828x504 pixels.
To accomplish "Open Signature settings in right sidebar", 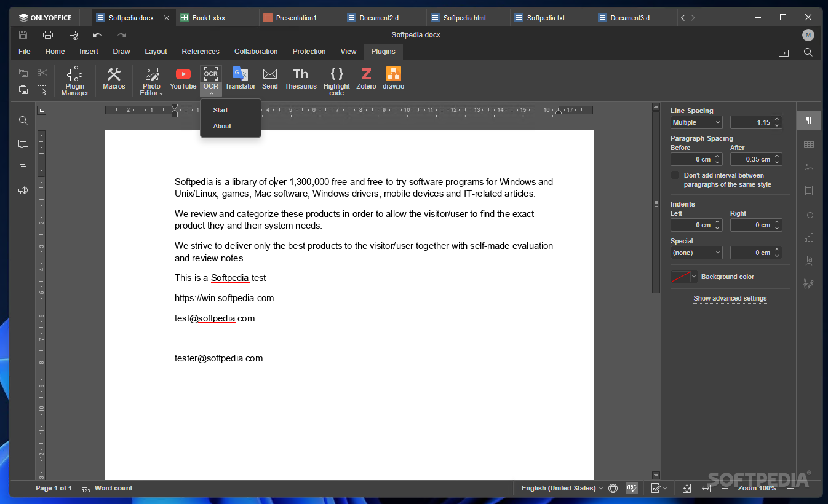I will [808, 284].
